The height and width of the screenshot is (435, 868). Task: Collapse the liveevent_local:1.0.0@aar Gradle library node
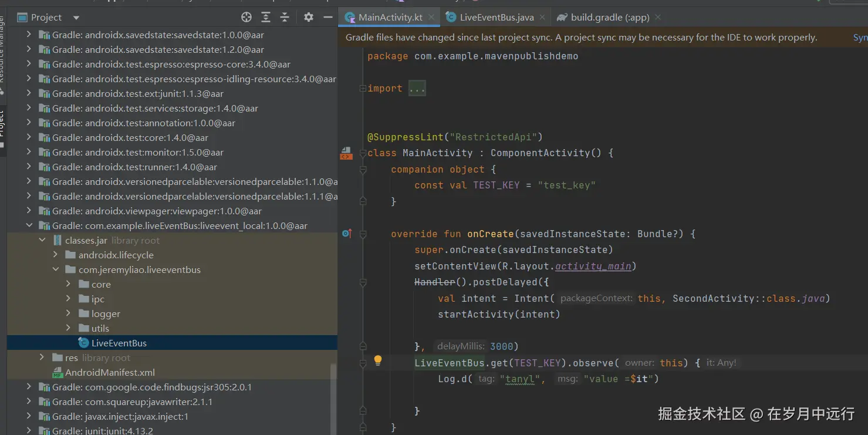point(29,225)
